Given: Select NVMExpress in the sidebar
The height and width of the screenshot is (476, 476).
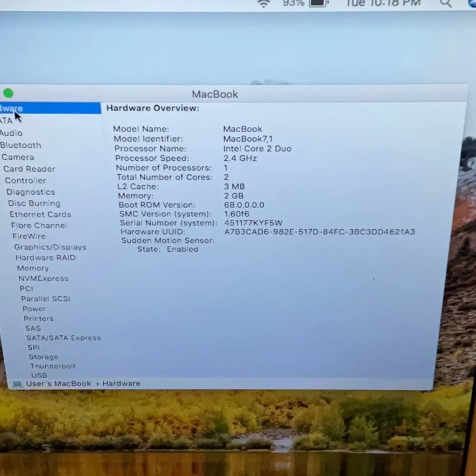Looking at the screenshot, I should [x=43, y=278].
